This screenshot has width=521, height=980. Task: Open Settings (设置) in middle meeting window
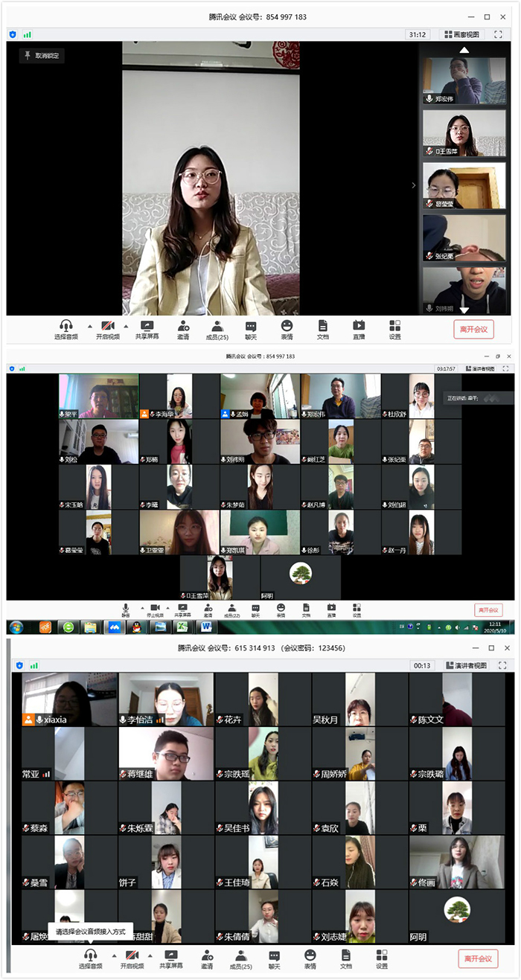coord(357,611)
